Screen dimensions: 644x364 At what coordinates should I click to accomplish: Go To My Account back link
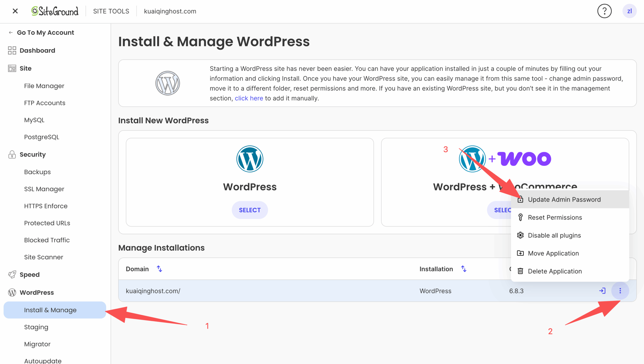pyautogui.click(x=45, y=32)
